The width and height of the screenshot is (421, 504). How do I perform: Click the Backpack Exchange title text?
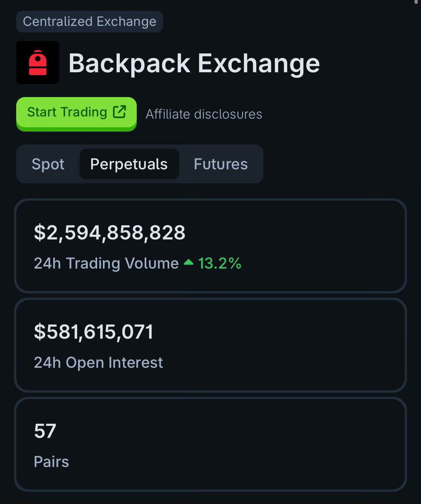coord(194,63)
